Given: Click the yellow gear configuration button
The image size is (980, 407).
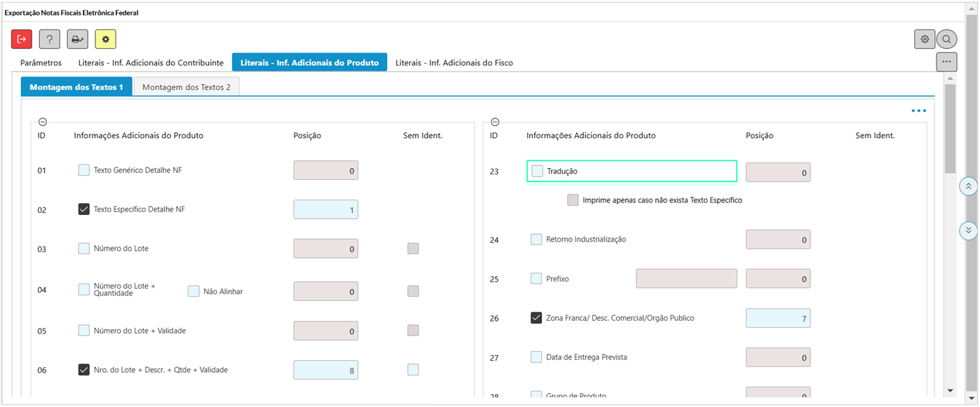Looking at the screenshot, I should [x=105, y=39].
